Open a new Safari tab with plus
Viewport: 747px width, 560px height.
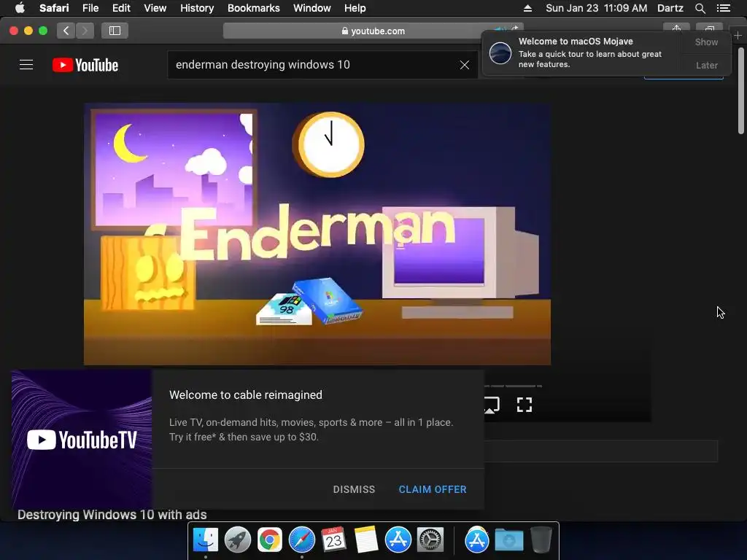738,36
